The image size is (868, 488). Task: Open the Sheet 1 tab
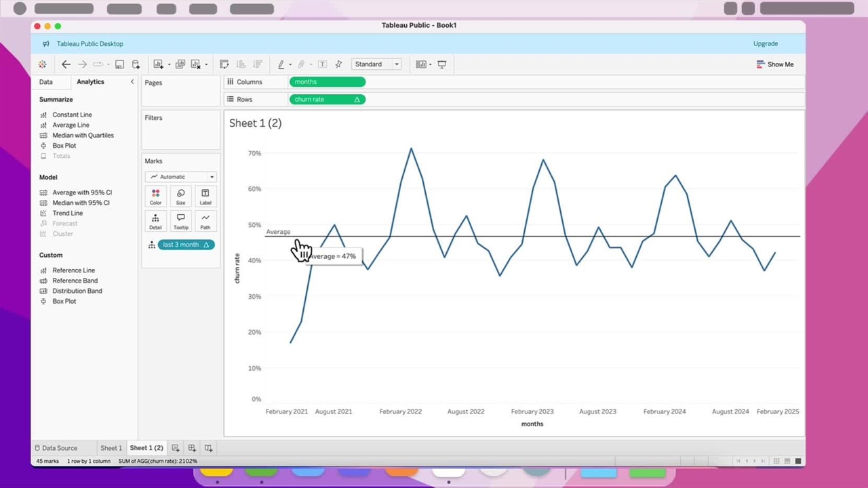[x=111, y=448]
